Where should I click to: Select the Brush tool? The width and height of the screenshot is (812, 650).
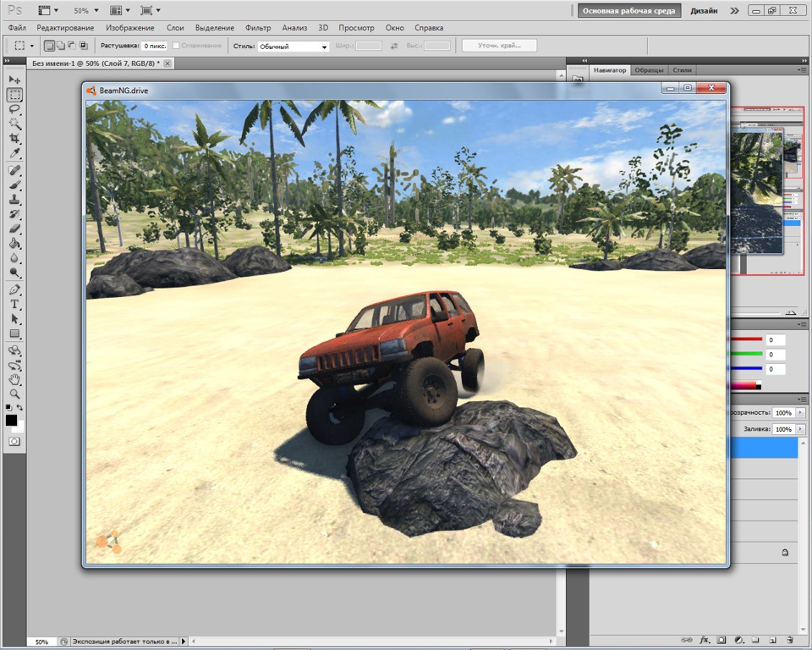click(x=14, y=185)
